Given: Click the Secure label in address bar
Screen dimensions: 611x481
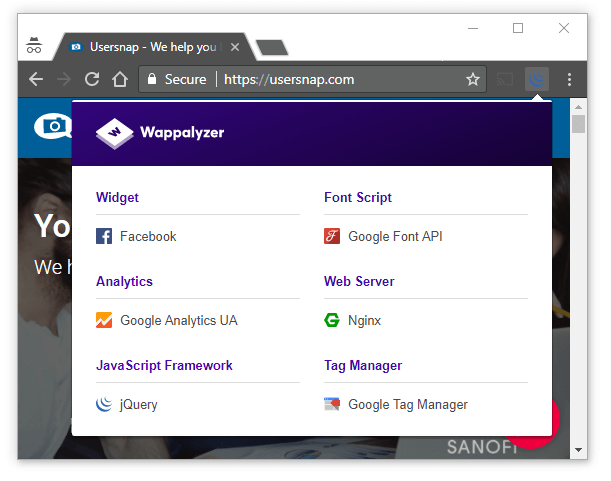Looking at the screenshot, I should pyautogui.click(x=185, y=79).
